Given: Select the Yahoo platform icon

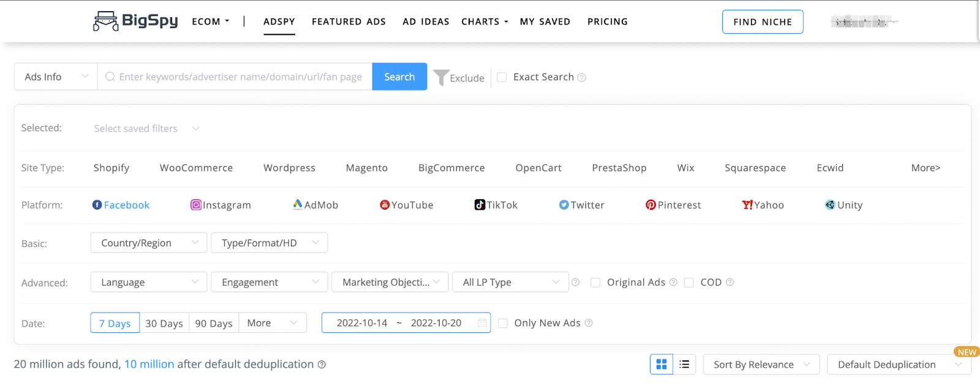Looking at the screenshot, I should pyautogui.click(x=747, y=205).
